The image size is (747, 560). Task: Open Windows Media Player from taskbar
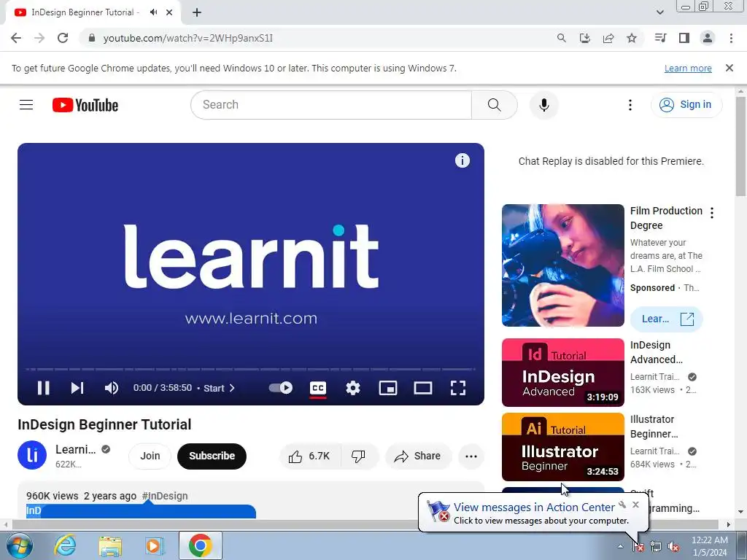[x=155, y=545]
